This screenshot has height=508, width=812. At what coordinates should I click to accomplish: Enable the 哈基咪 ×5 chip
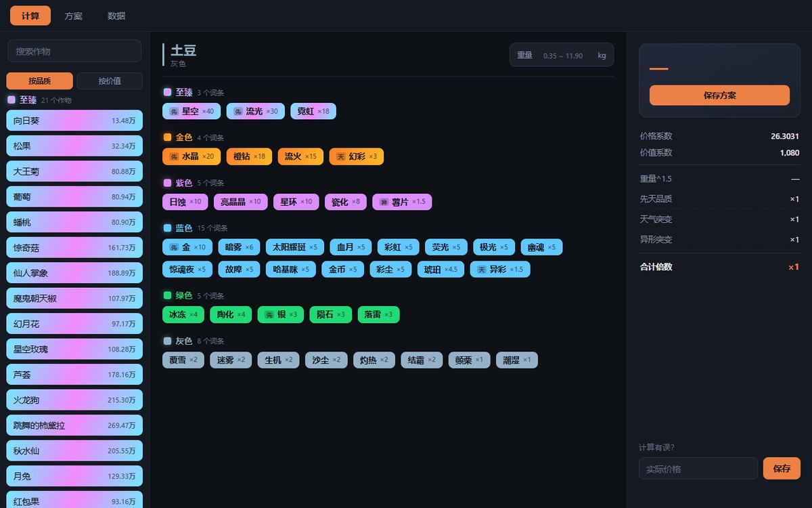291,269
